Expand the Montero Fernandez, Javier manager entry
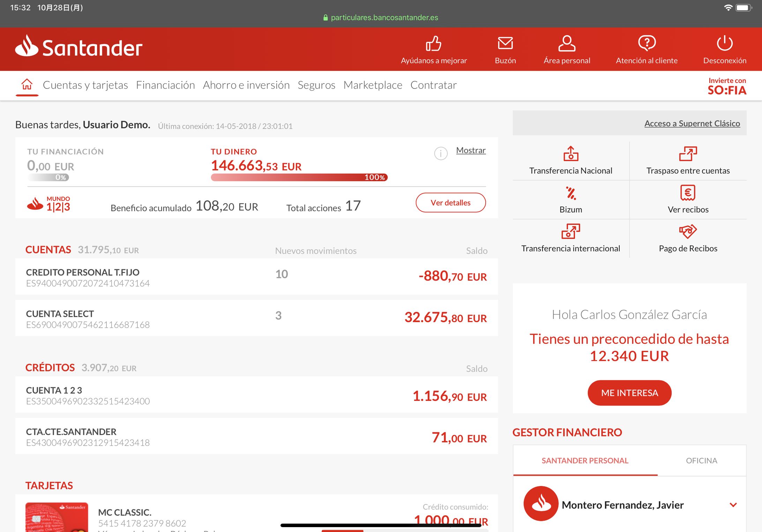Image resolution: width=762 pixels, height=532 pixels. pos(733,504)
